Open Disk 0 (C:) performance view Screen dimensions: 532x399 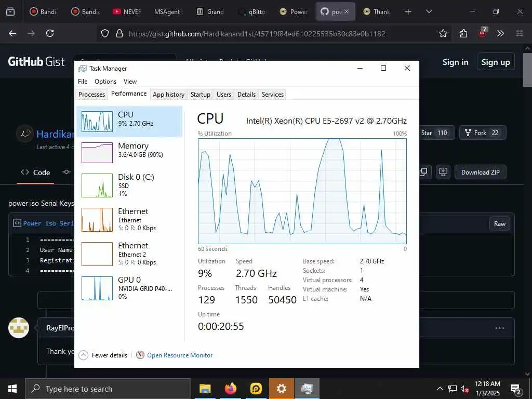[x=129, y=185]
